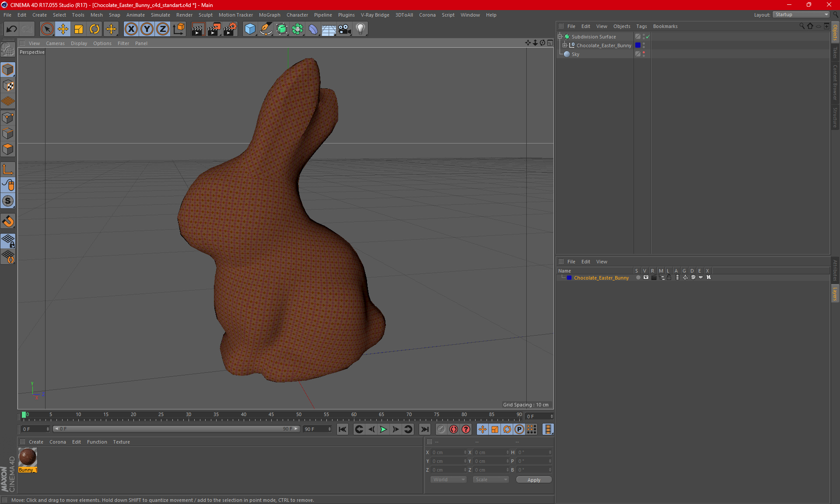The image size is (840, 504).
Task: Select the Scale tool
Action: [x=79, y=29]
